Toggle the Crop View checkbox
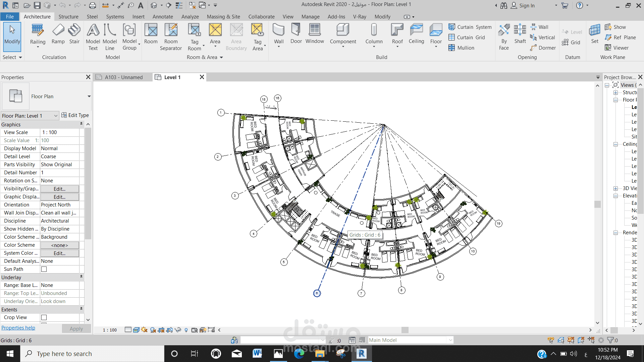 [x=44, y=317]
